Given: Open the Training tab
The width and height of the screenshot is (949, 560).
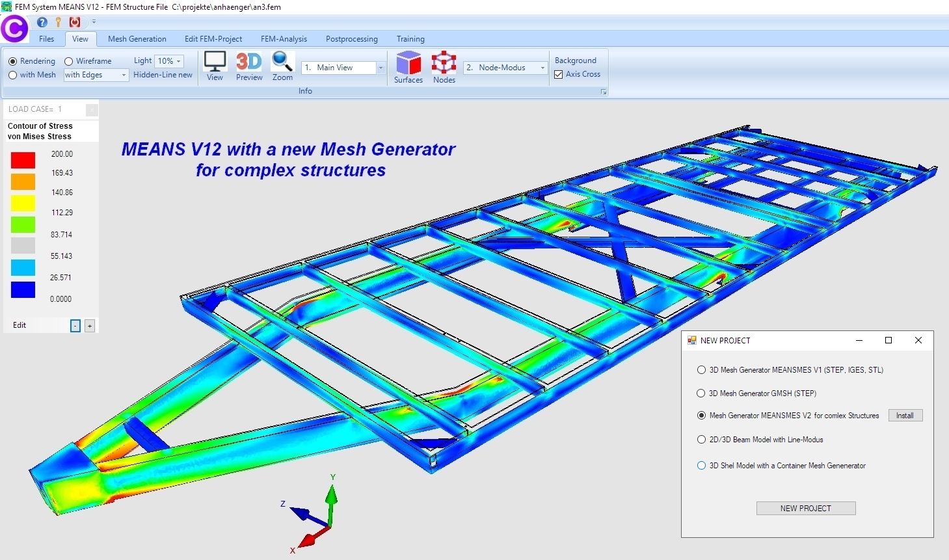Looking at the screenshot, I should click(x=410, y=39).
